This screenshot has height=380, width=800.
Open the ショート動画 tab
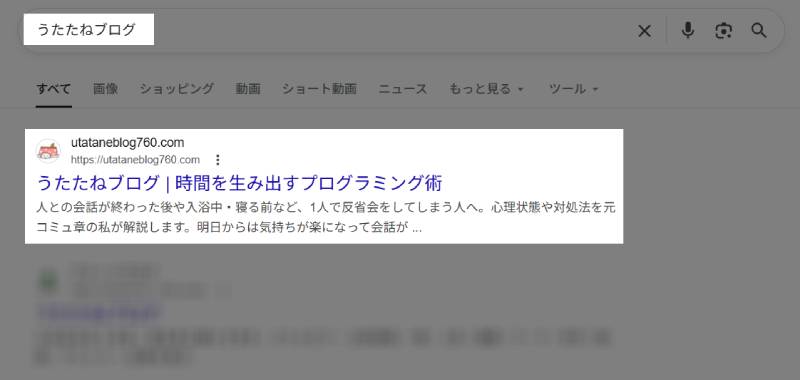pos(319,89)
